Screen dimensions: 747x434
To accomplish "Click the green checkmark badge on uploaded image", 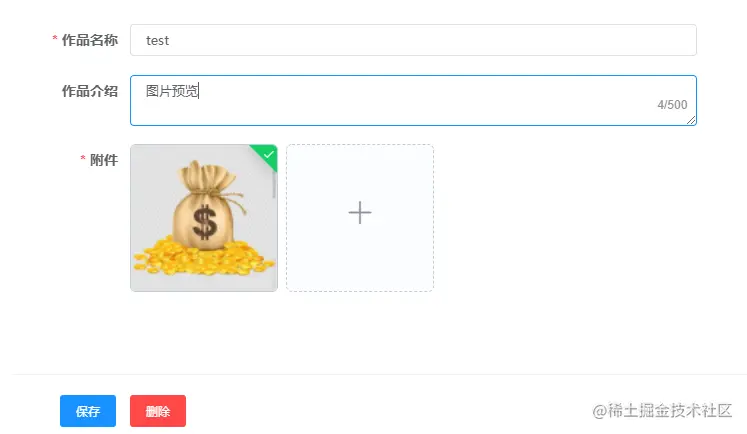I will (267, 155).
